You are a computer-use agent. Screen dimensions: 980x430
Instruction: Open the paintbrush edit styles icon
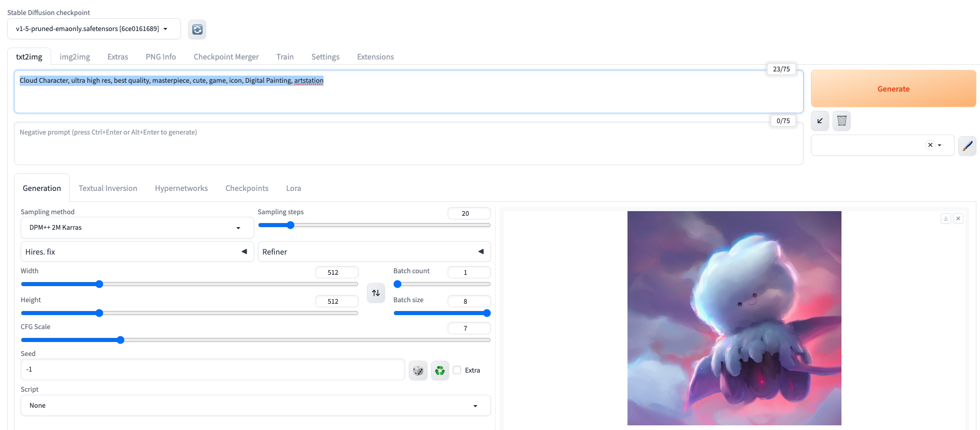(x=967, y=146)
